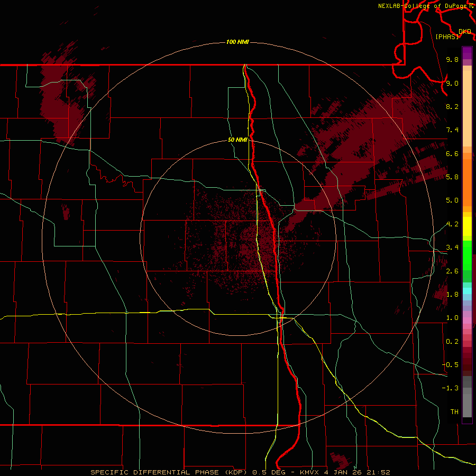The height and width of the screenshot is (476, 476).
Task: Click the 6.6 scale value
Action: [x=452, y=153]
